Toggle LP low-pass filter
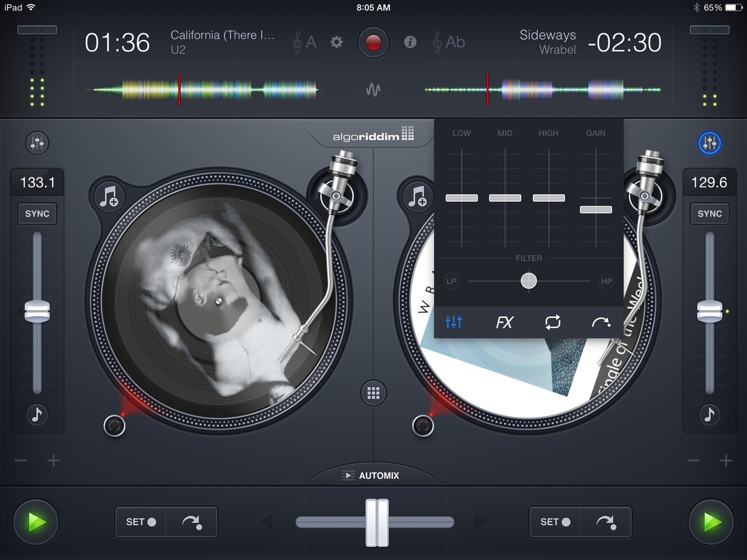The width and height of the screenshot is (747, 560). click(451, 281)
